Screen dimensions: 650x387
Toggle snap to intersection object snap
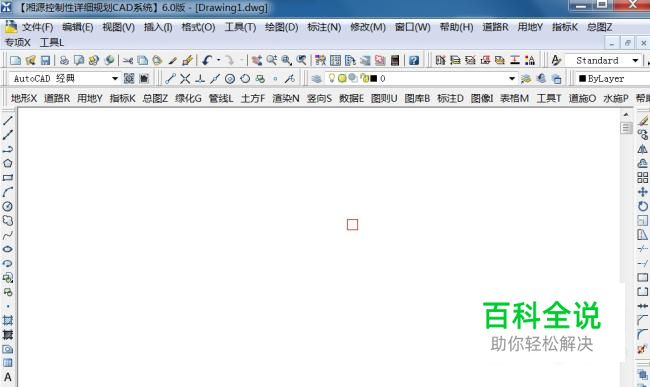[185, 78]
